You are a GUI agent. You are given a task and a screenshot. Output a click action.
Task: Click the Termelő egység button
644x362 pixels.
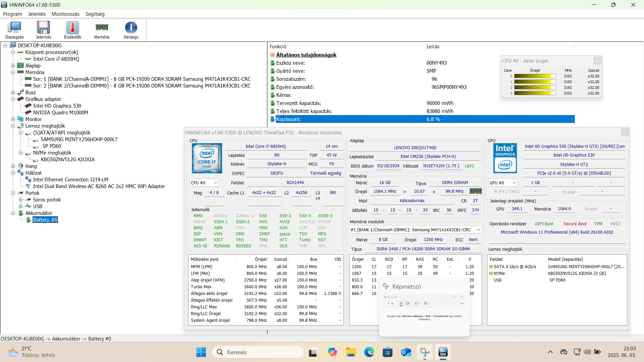tap(325, 173)
